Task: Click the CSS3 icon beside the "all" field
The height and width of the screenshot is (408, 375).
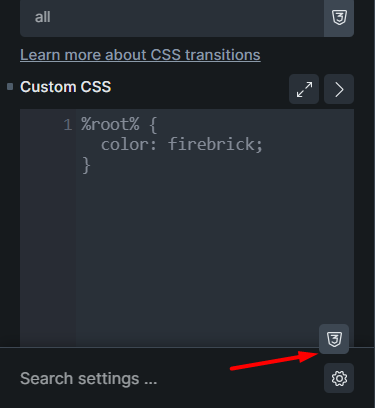Action: [339, 17]
